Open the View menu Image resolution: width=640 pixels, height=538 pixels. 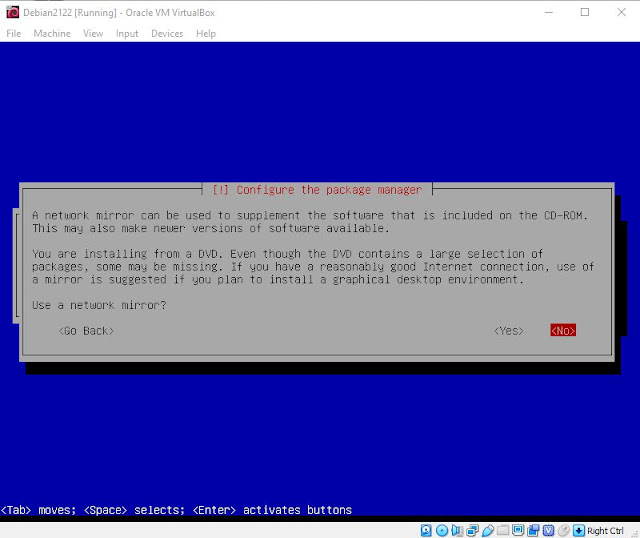tap(93, 33)
